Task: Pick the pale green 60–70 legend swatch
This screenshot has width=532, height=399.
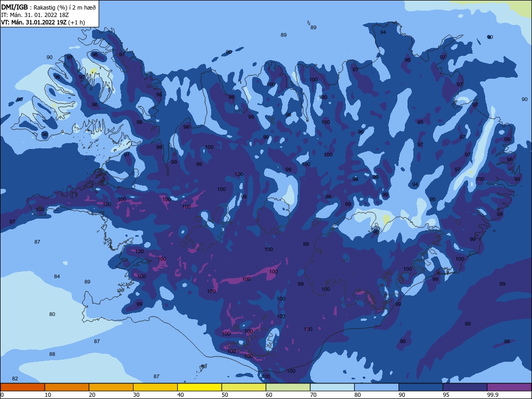Action: [x=288, y=387]
